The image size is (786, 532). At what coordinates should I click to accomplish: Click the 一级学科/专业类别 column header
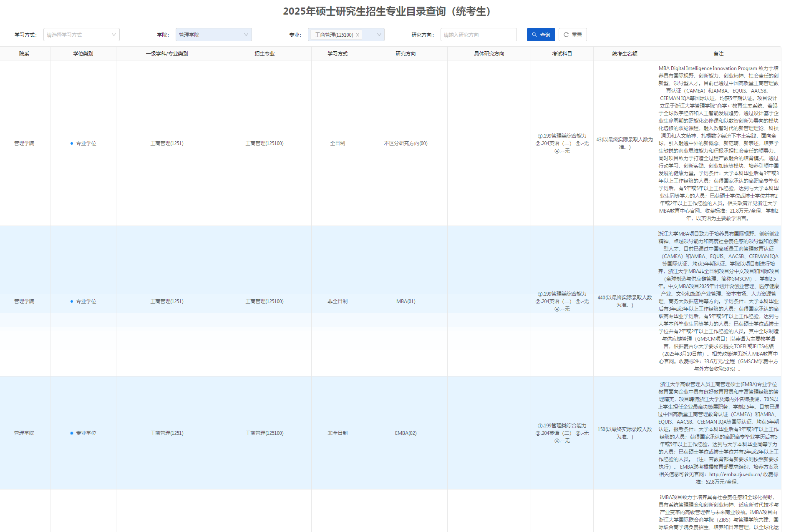(x=167, y=54)
